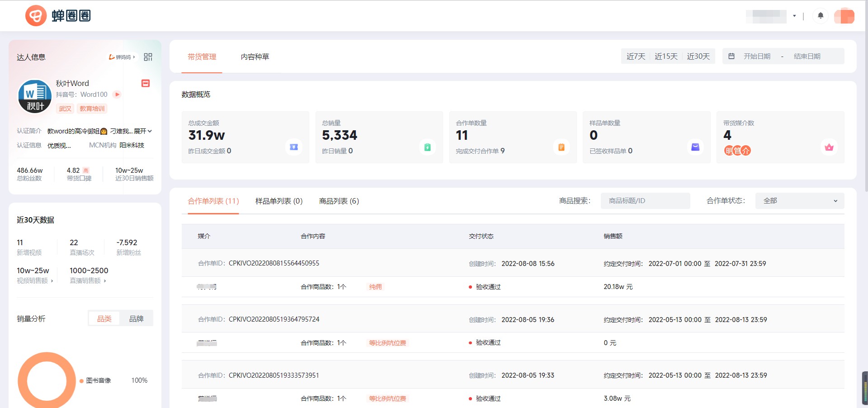Click the 总成交金额 card icon
Screen dimensions: 868x408
(x=294, y=147)
